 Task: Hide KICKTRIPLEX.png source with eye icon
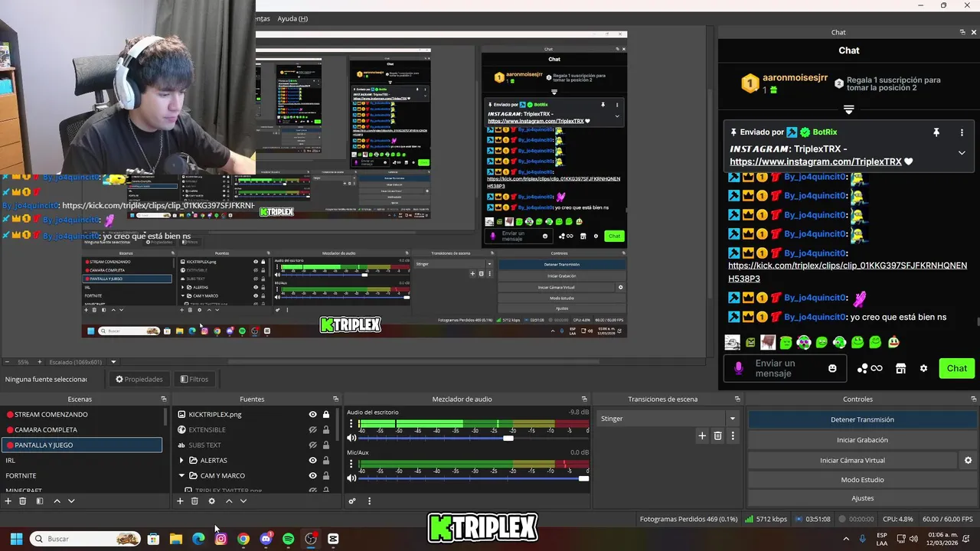pyautogui.click(x=312, y=414)
